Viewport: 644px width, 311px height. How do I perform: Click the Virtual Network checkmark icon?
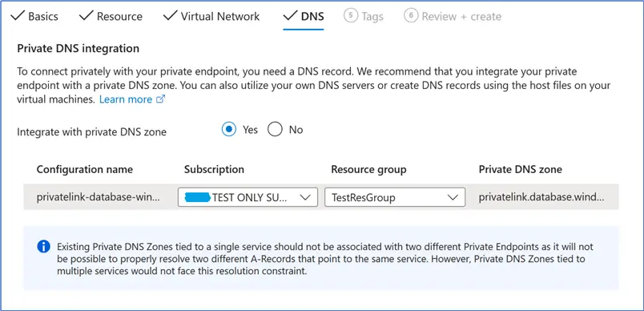click(x=170, y=16)
